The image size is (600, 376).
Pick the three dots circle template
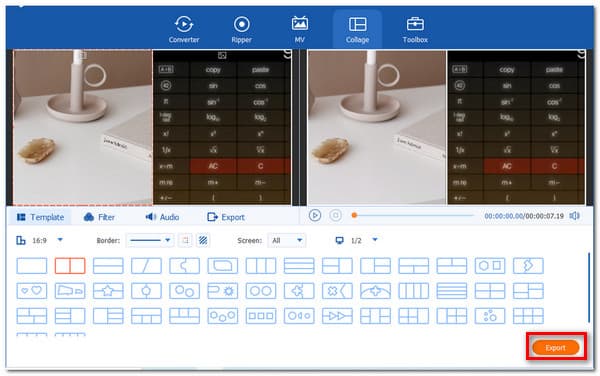490,316
